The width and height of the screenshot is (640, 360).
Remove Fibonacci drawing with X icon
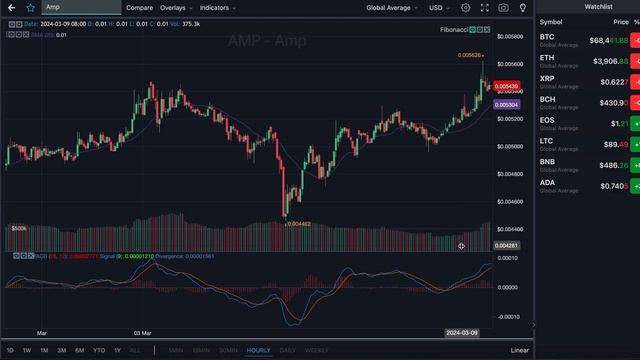487,29
